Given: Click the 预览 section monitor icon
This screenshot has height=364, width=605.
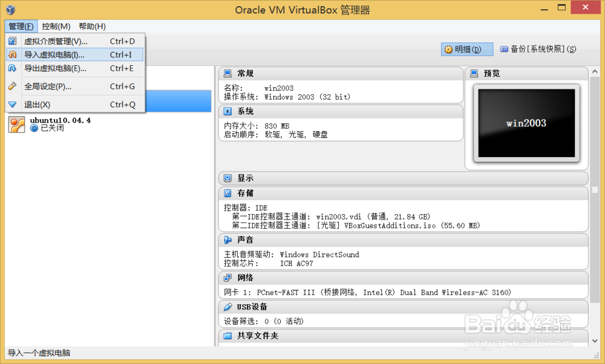Looking at the screenshot, I should [474, 73].
